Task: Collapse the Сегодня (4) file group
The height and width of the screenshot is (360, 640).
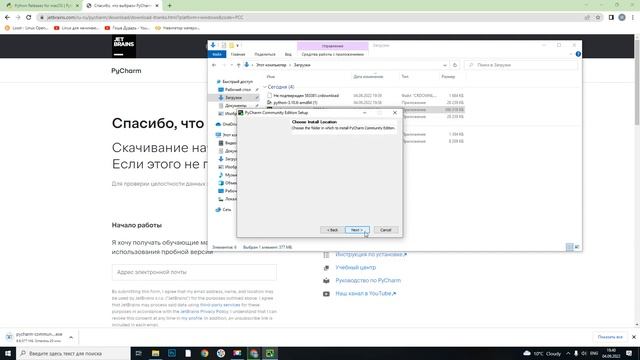Action: point(265,87)
